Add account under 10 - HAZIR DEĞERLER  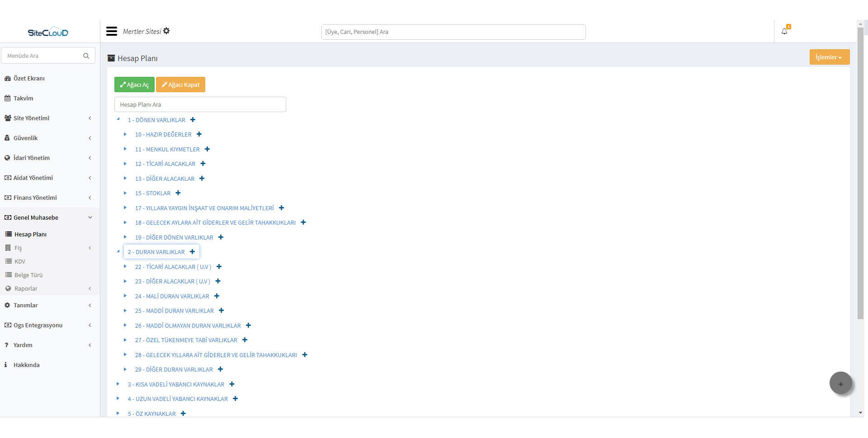199,134
